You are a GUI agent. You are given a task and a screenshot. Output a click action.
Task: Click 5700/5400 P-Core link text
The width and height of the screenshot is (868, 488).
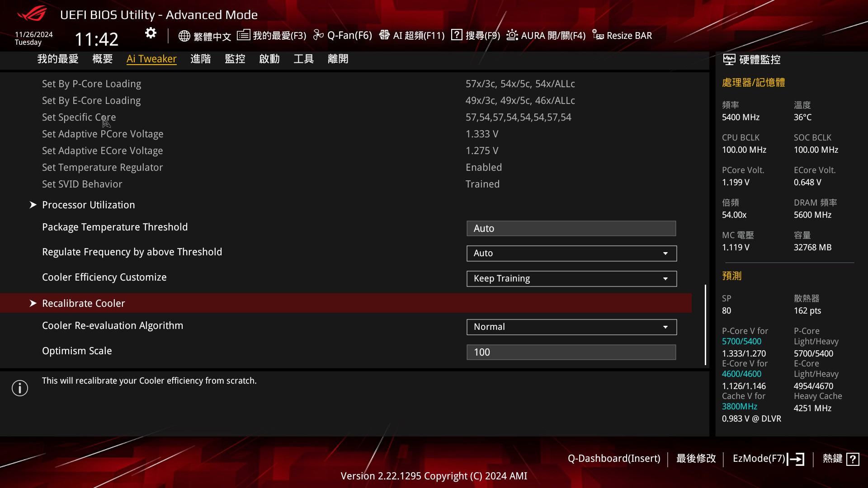[x=741, y=342]
